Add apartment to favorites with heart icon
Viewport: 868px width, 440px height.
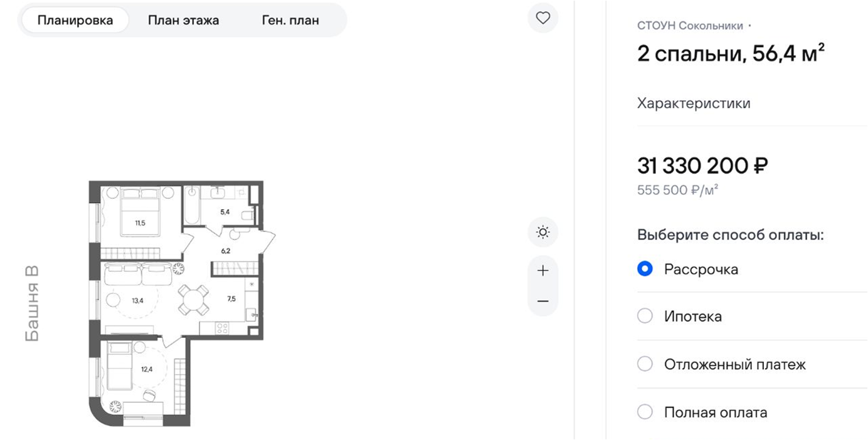click(543, 18)
